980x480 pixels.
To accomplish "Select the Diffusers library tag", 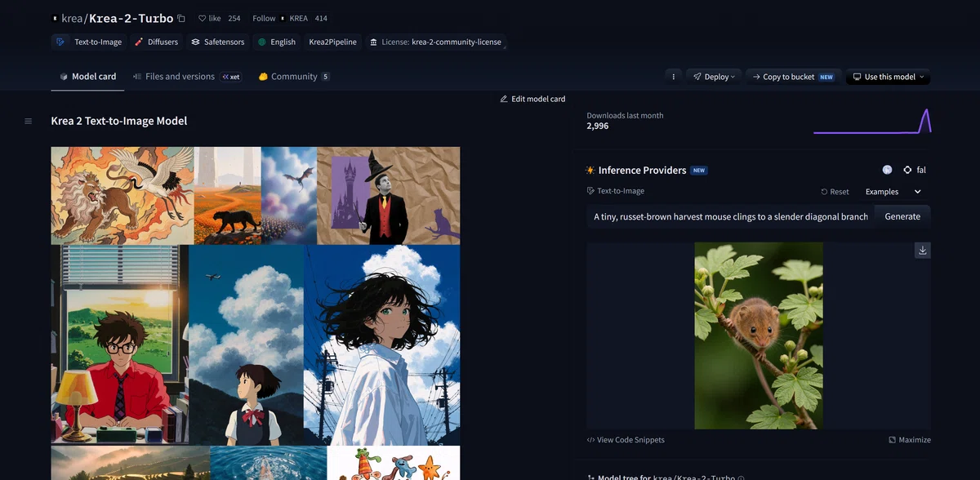I will (x=156, y=42).
